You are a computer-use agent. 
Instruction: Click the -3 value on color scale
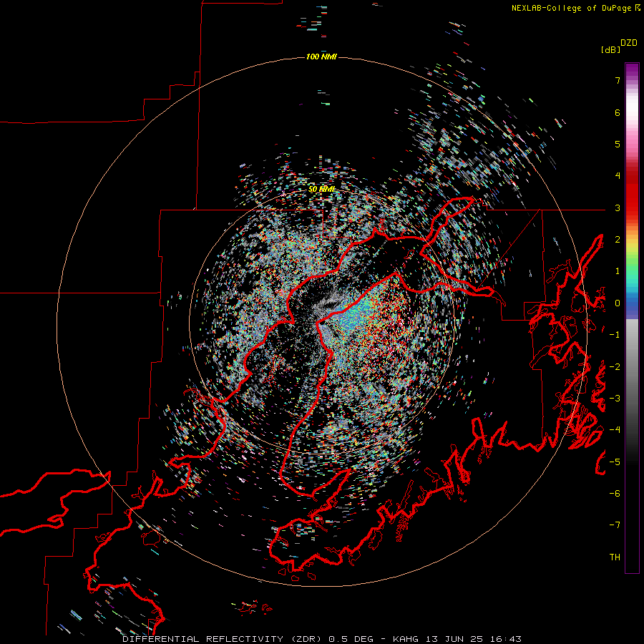[x=615, y=399]
